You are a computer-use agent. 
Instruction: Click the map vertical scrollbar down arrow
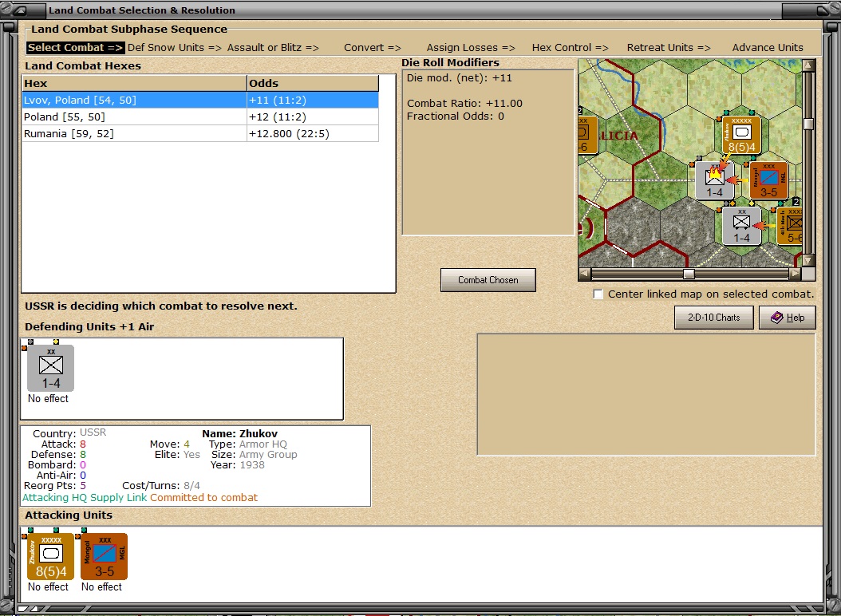click(808, 260)
